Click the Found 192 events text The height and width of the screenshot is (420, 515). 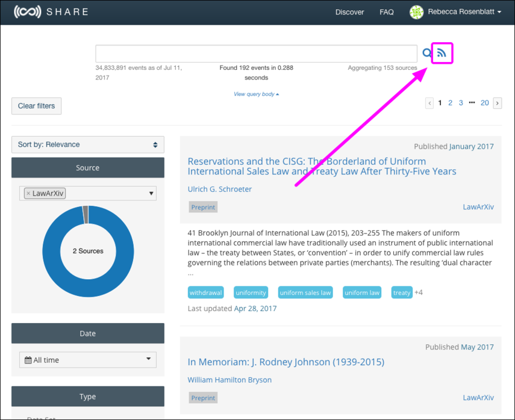[256, 73]
